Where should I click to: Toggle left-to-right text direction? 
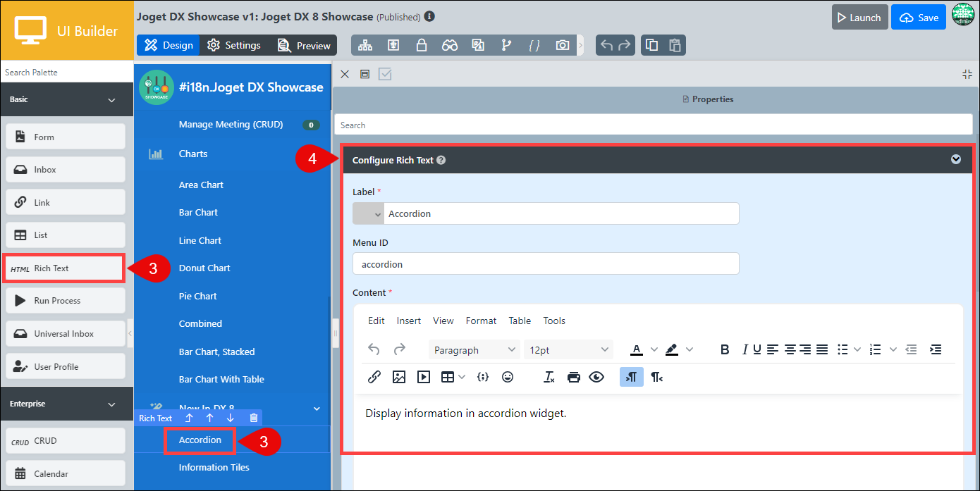coord(632,377)
